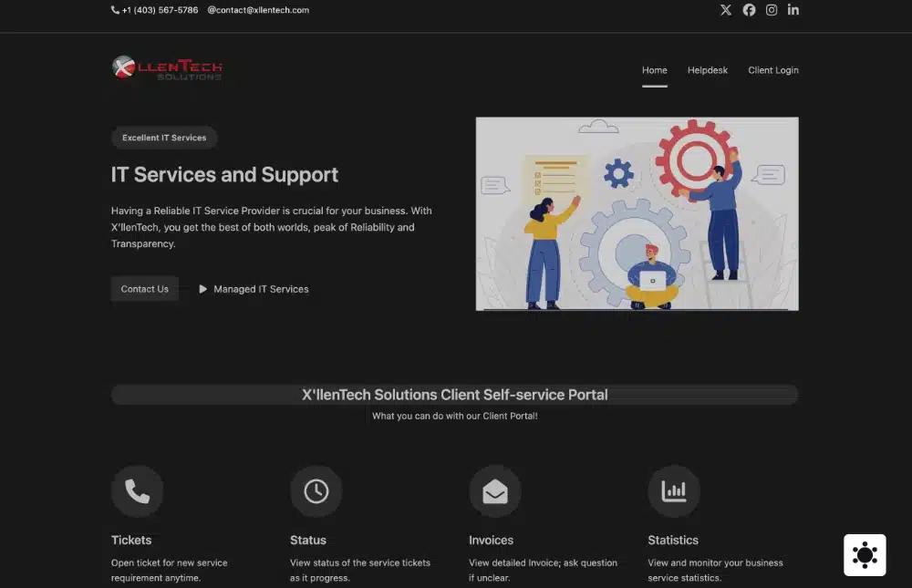Screen dimensions: 912x588
Task: Open the X (Twitter) social icon
Action: click(x=726, y=10)
